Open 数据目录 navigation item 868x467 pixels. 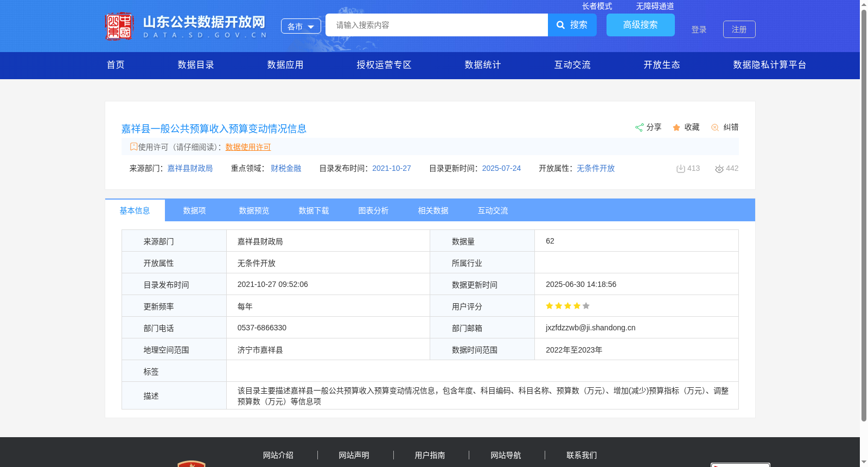pyautogui.click(x=196, y=65)
